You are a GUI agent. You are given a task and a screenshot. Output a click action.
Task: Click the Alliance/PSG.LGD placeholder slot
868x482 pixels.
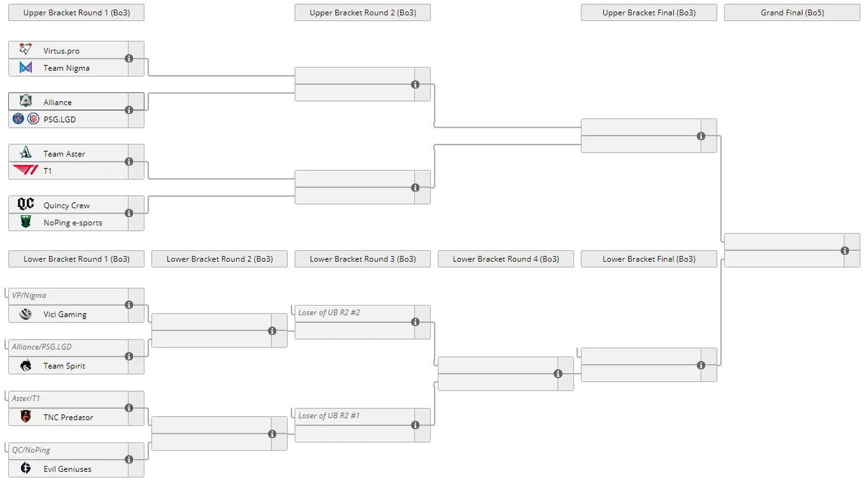pyautogui.click(x=68, y=347)
